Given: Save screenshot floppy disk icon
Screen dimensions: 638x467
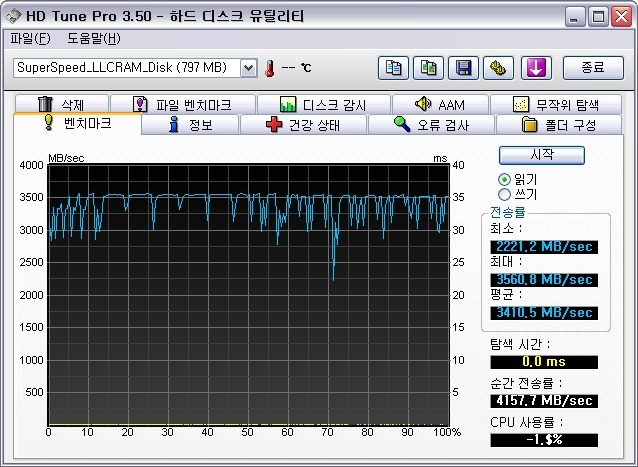Looking at the screenshot, I should [x=463, y=68].
